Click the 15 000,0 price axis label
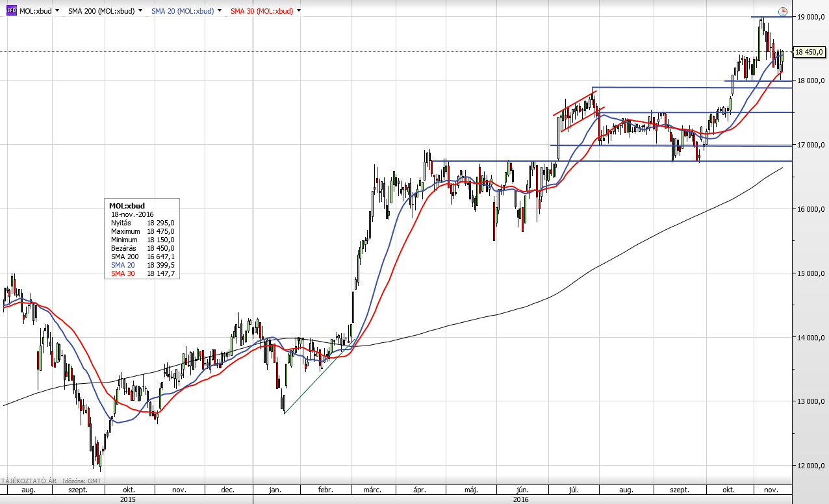The height and width of the screenshot is (504, 829). (812, 273)
